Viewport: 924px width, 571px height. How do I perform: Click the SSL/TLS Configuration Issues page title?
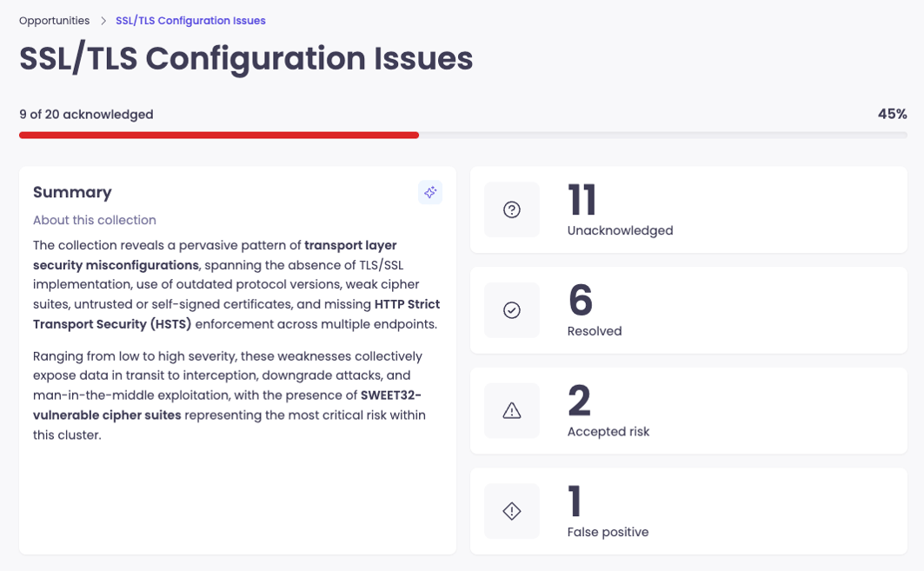pos(246,58)
